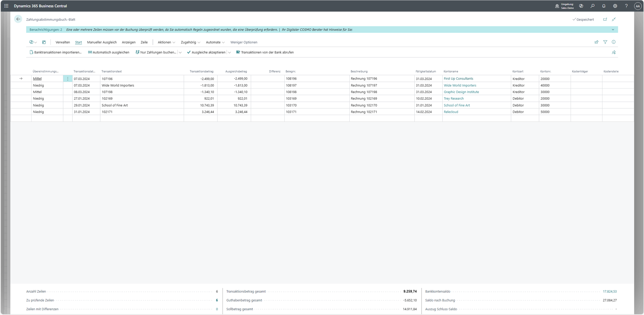The width and height of the screenshot is (644, 315).
Task: Select the Verwalten menu tab
Action: click(x=62, y=43)
